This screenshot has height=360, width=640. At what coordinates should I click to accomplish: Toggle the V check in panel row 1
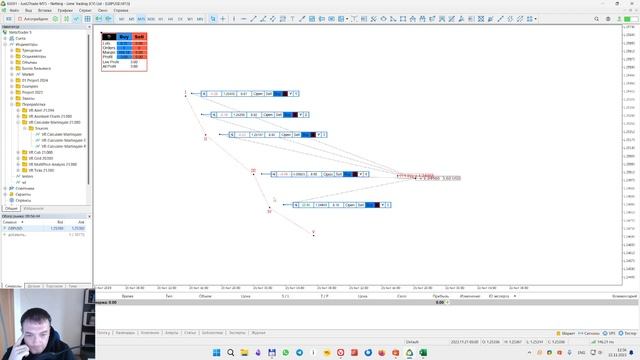coord(291,94)
